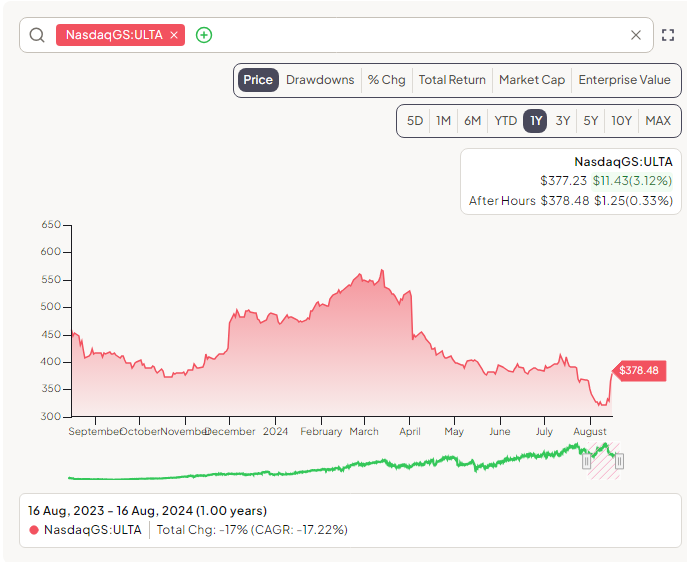Click NasdaqGS:ULTA title in the quote box
The image size is (687, 562).
(x=623, y=162)
